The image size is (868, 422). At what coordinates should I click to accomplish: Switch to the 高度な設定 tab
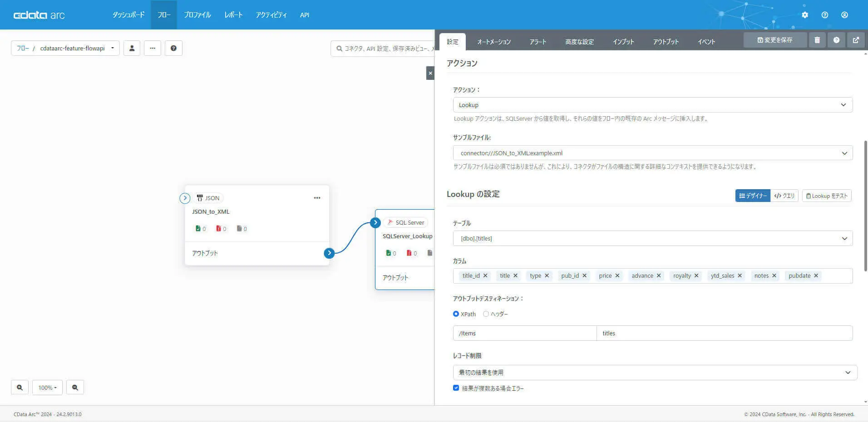click(579, 42)
